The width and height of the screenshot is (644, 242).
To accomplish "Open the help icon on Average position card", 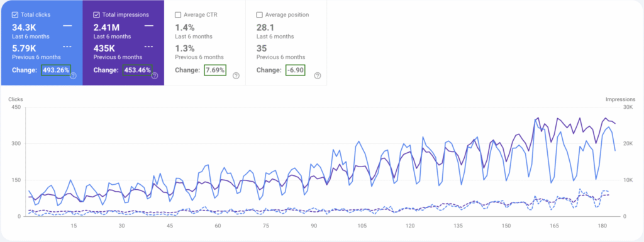I will (318, 76).
